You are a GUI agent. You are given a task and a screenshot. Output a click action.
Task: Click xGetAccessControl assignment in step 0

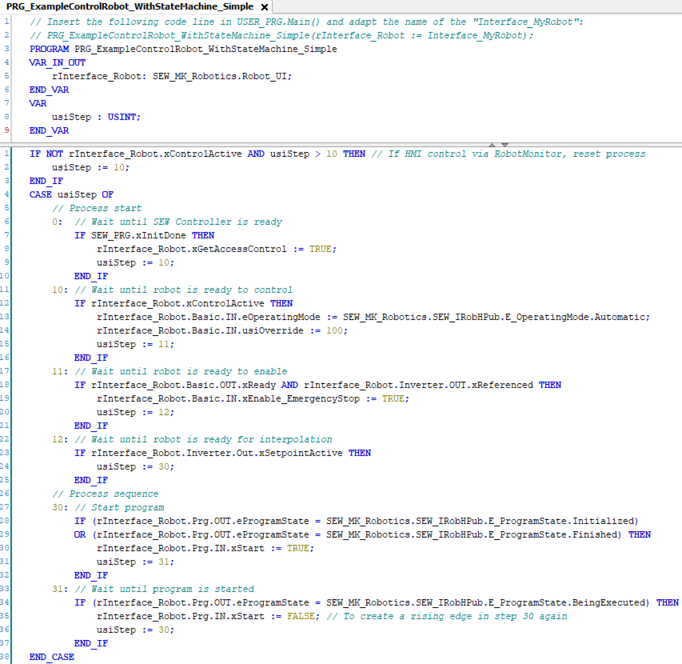pyautogui.click(x=212, y=249)
